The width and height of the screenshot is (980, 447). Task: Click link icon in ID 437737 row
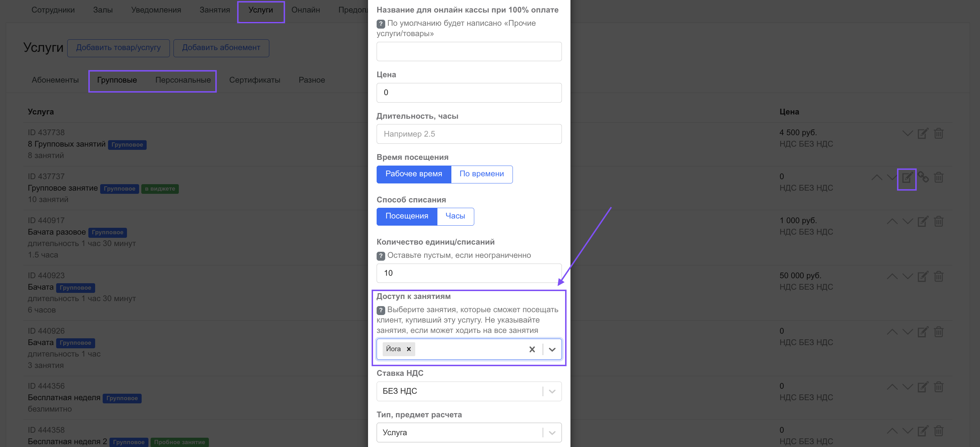click(x=923, y=177)
